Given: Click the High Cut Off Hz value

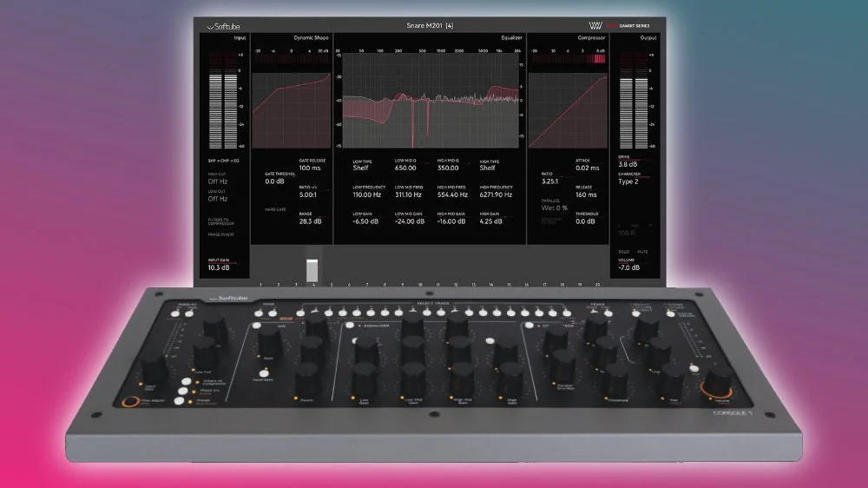Looking at the screenshot, I should point(218,181).
